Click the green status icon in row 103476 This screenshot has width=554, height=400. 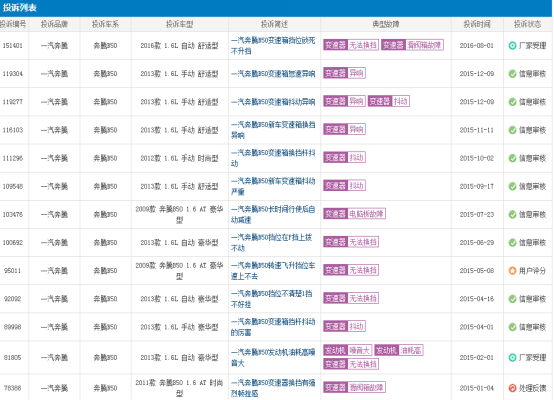coord(512,214)
